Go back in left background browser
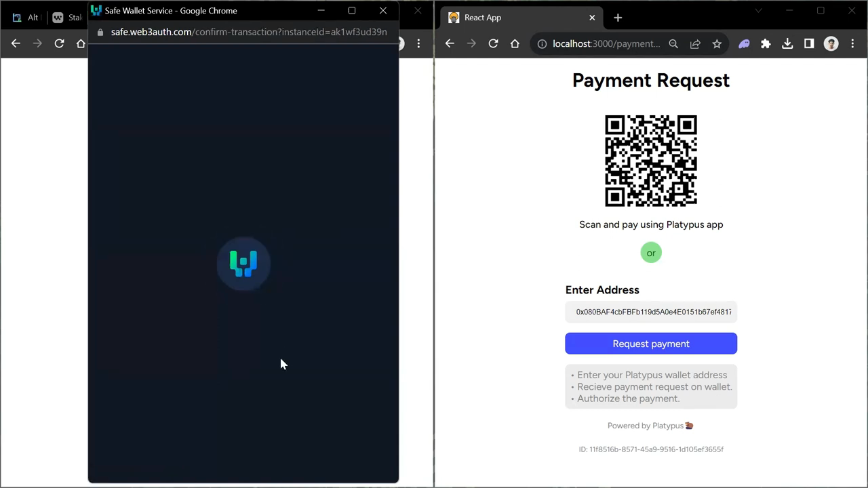This screenshot has height=488, width=868. pos(16,43)
